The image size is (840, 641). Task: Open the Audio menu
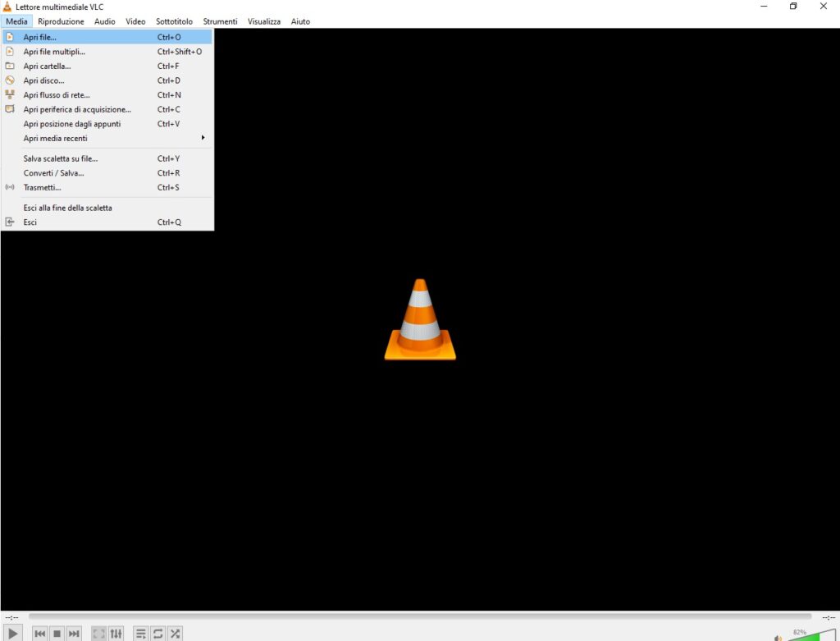[x=104, y=21]
